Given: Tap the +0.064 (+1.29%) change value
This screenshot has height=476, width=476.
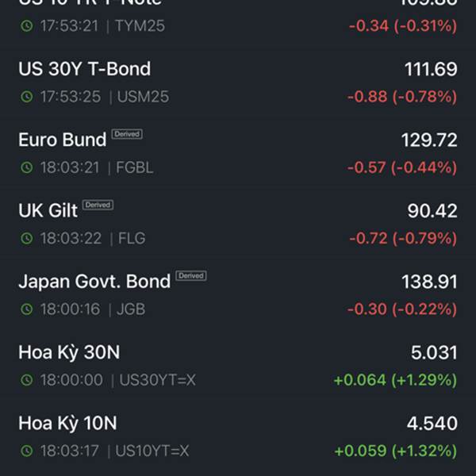Looking at the screenshot, I should (x=395, y=380).
